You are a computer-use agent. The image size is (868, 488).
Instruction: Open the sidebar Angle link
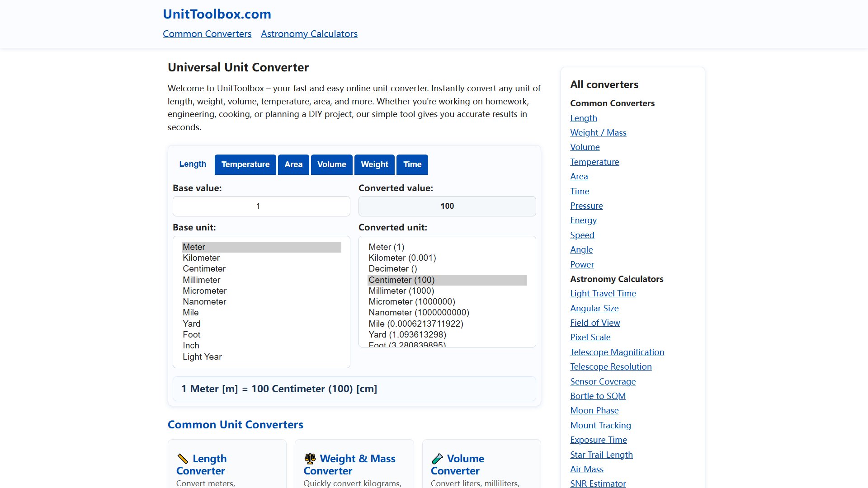coord(581,250)
